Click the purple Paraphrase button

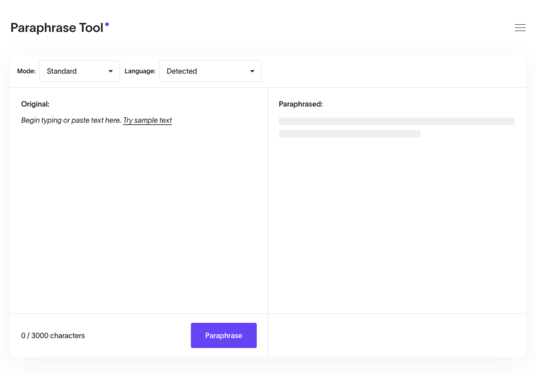(224, 335)
